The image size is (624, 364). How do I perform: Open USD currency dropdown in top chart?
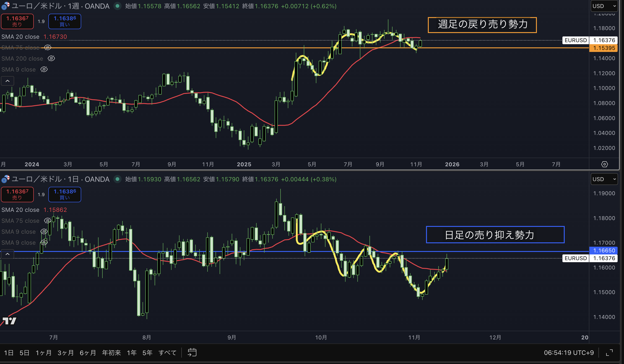[604, 6]
